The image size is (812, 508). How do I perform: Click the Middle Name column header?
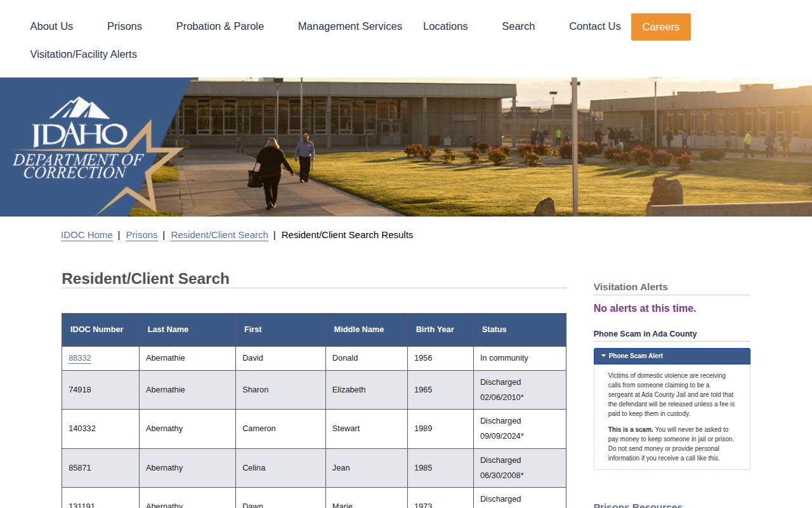click(367, 330)
